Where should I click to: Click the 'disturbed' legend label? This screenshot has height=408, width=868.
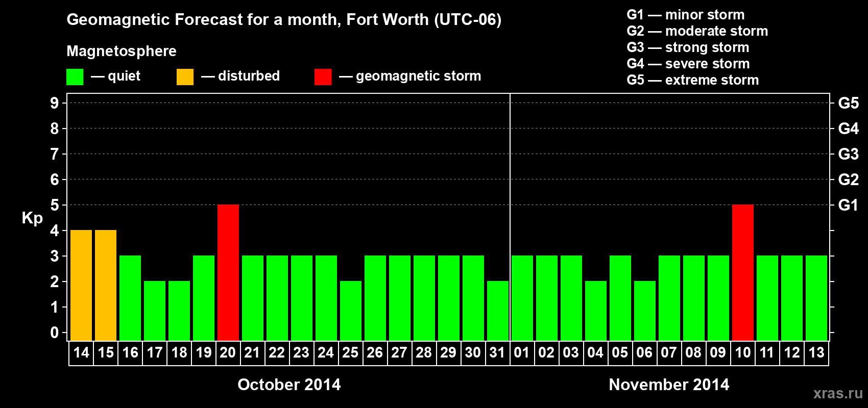pyautogui.click(x=249, y=76)
